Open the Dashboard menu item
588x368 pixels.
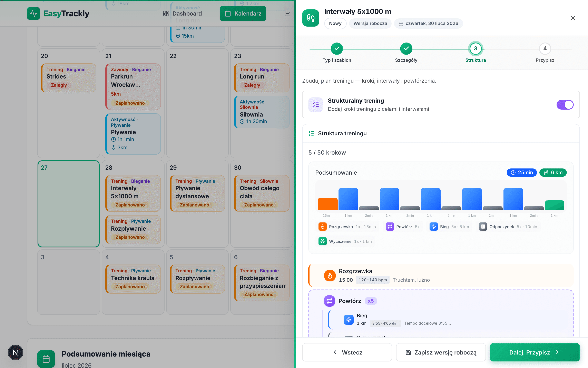(x=183, y=14)
